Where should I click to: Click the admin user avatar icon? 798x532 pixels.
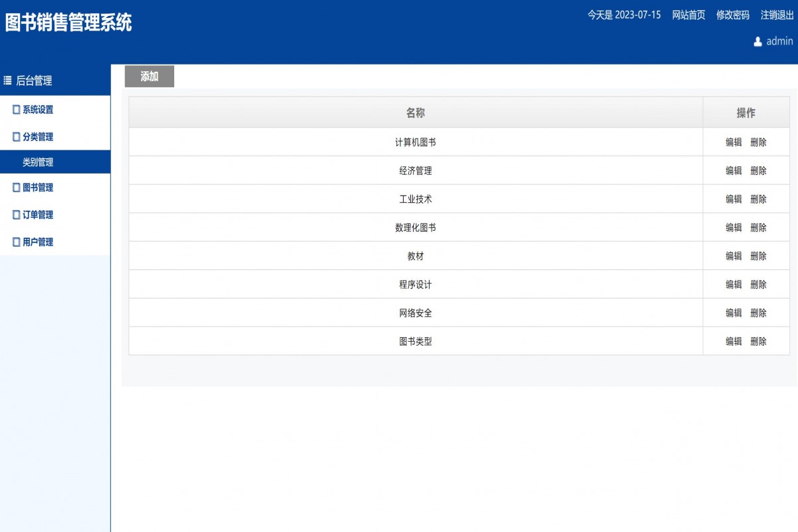coord(757,42)
